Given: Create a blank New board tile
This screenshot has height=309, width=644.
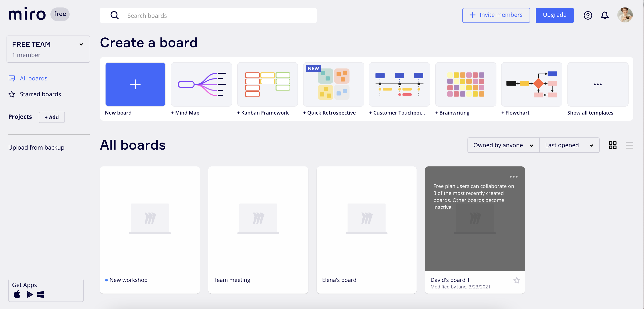Looking at the screenshot, I should pyautogui.click(x=135, y=84).
